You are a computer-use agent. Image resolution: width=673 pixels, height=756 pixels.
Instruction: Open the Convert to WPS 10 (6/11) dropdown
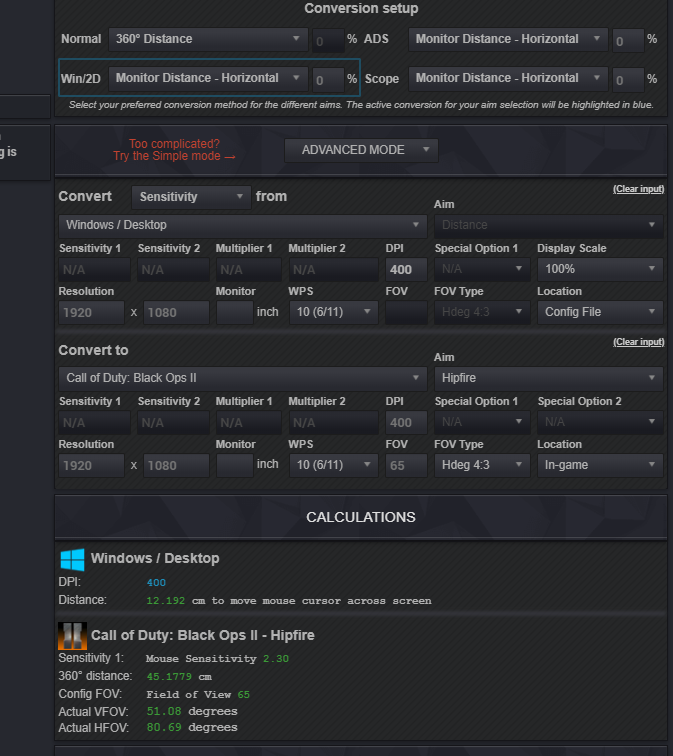[x=334, y=465]
